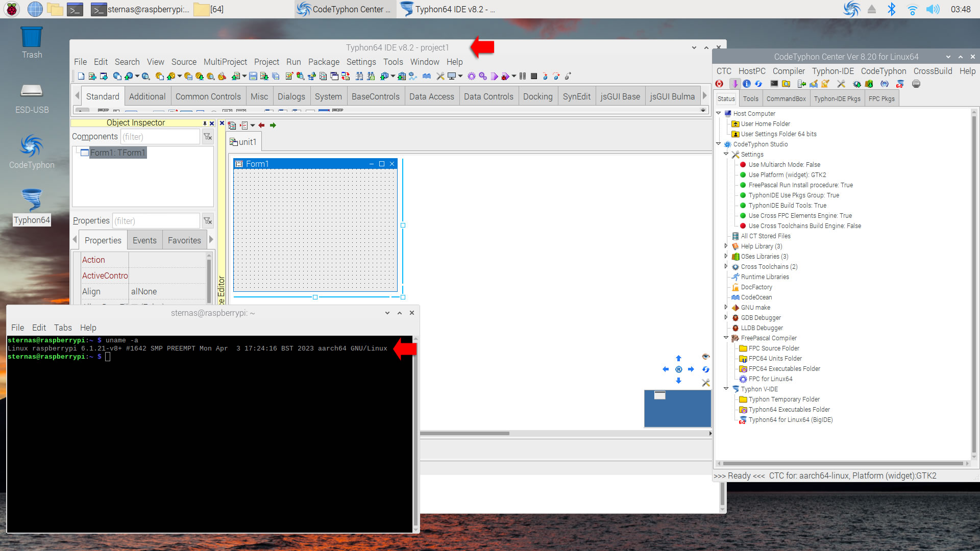Click the horizontal scrollbar in form editor

click(464, 434)
